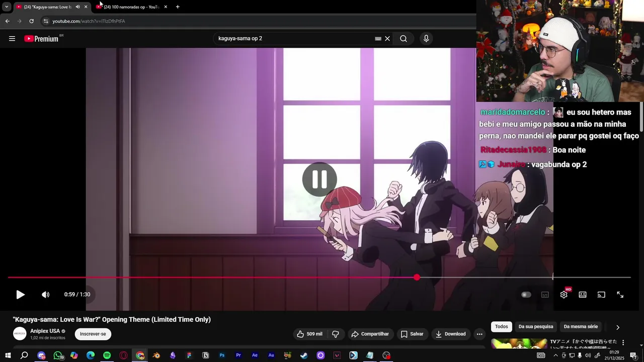The width and height of the screenshot is (644, 362).
Task: Click the red progress bar scrubber handle
Action: coord(417,278)
